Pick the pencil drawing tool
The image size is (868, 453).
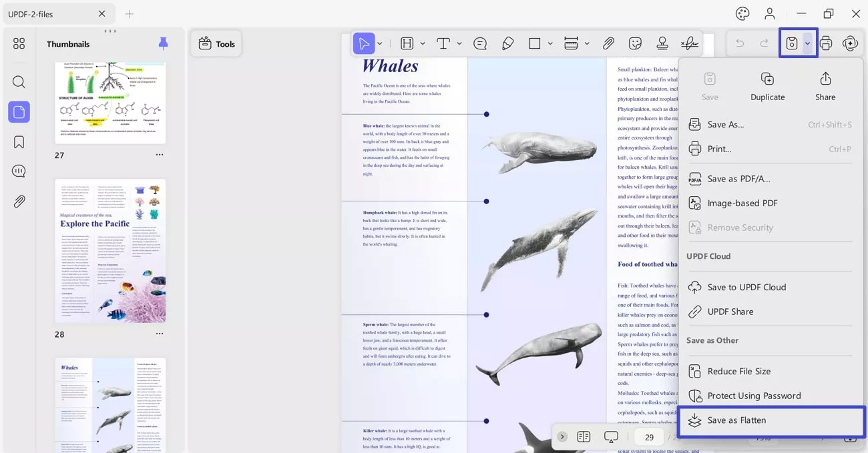[507, 43]
